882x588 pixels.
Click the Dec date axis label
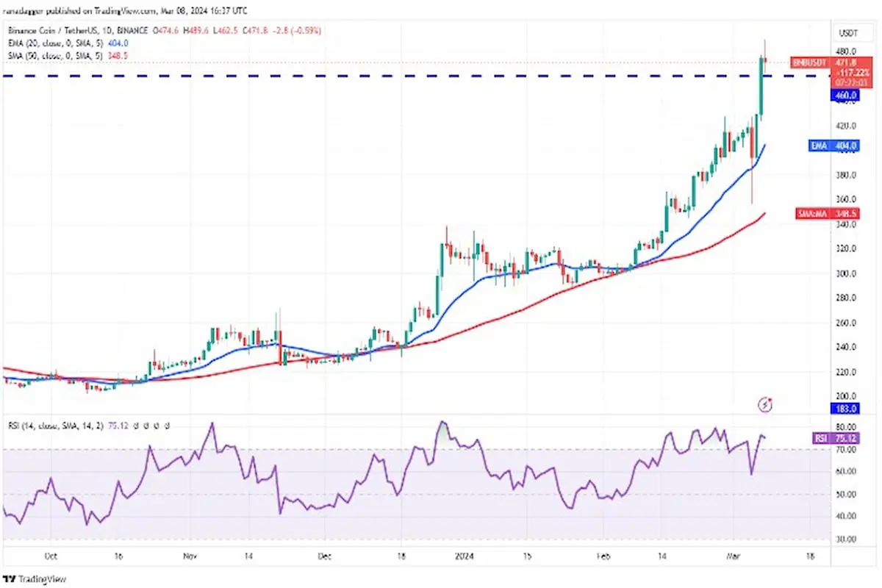(x=324, y=557)
